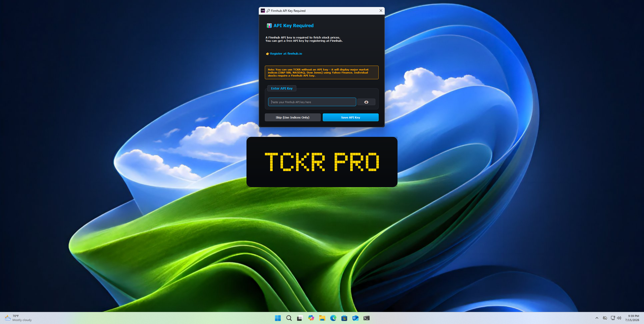Open Windows Search from taskbar
This screenshot has width=644, height=324.
tap(289, 318)
